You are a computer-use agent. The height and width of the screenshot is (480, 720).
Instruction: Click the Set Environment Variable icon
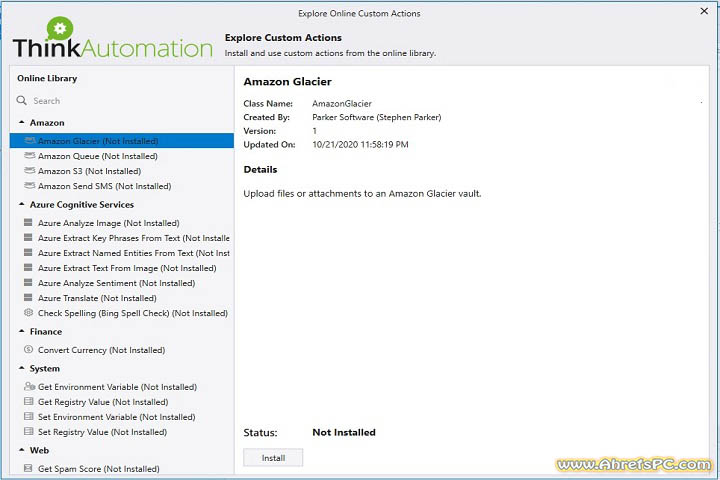point(28,417)
